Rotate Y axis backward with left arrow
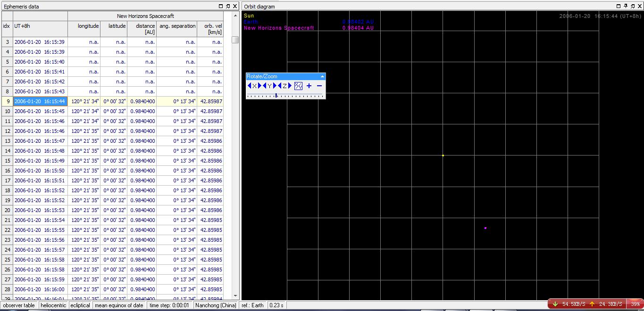This screenshot has width=644, height=311. [x=265, y=86]
